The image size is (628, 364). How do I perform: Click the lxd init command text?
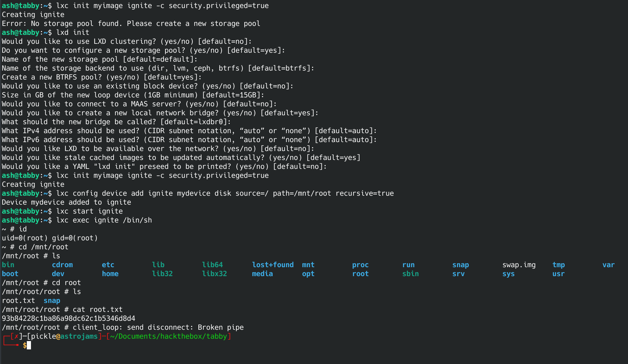(73, 32)
